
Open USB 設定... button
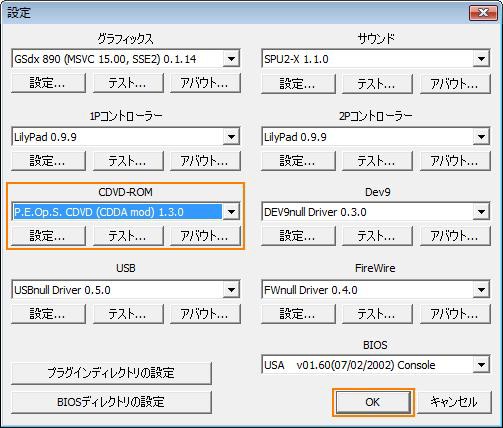[x=48, y=314]
